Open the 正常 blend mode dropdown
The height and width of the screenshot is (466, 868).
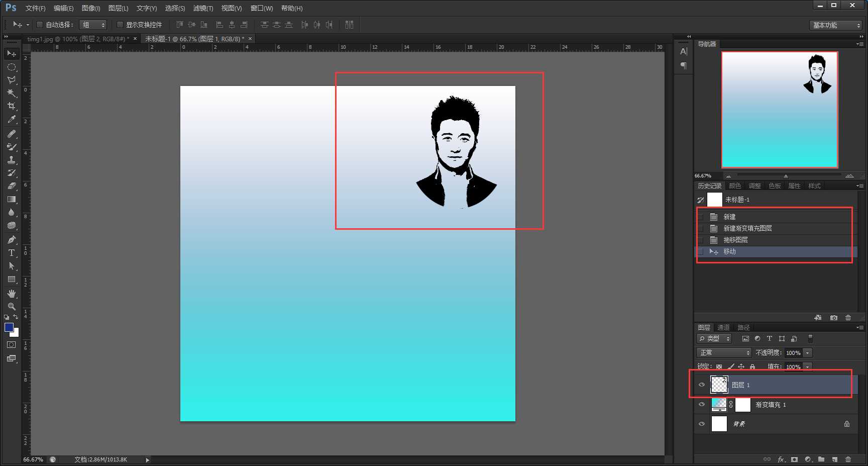724,352
